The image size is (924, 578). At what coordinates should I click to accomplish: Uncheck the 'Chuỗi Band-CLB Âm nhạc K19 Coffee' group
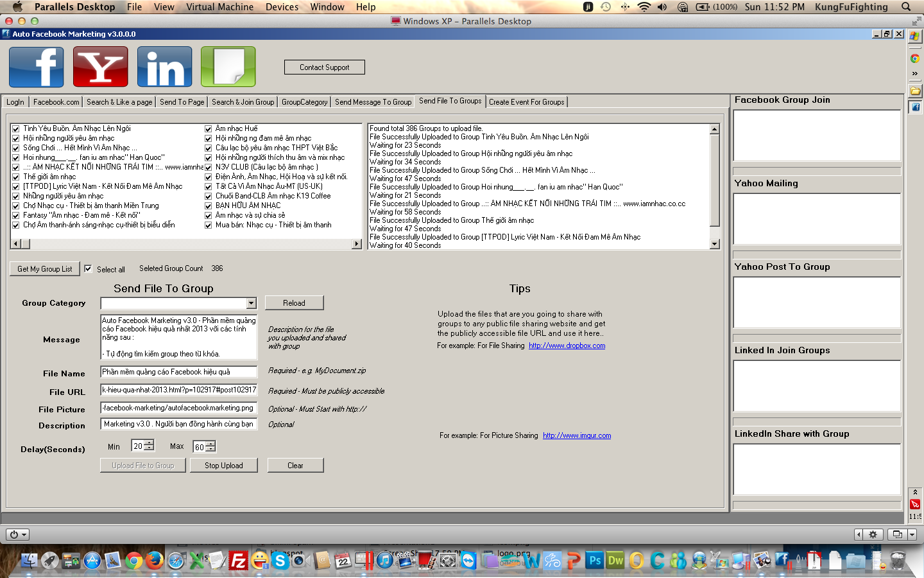(208, 197)
